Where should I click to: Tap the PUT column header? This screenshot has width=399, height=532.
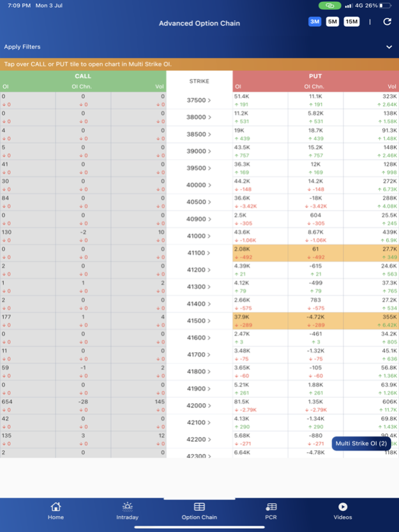(x=315, y=76)
